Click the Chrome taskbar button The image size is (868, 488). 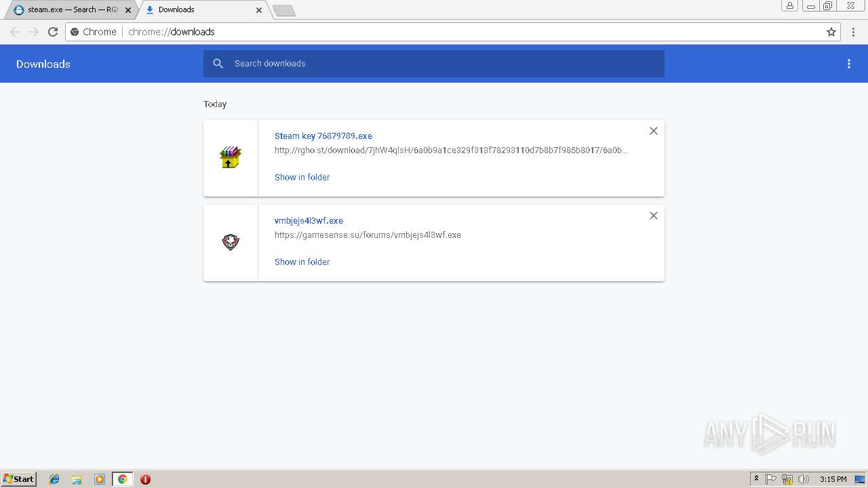[122, 479]
